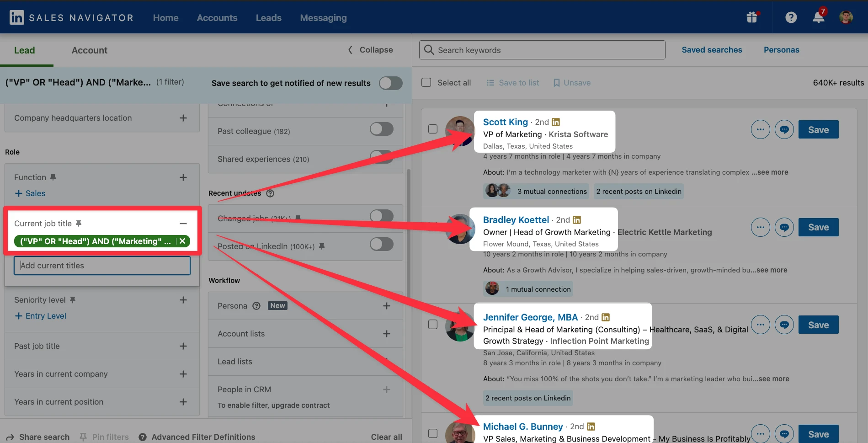The height and width of the screenshot is (443, 868).
Task: Open Accounts in top navigation
Action: [217, 18]
